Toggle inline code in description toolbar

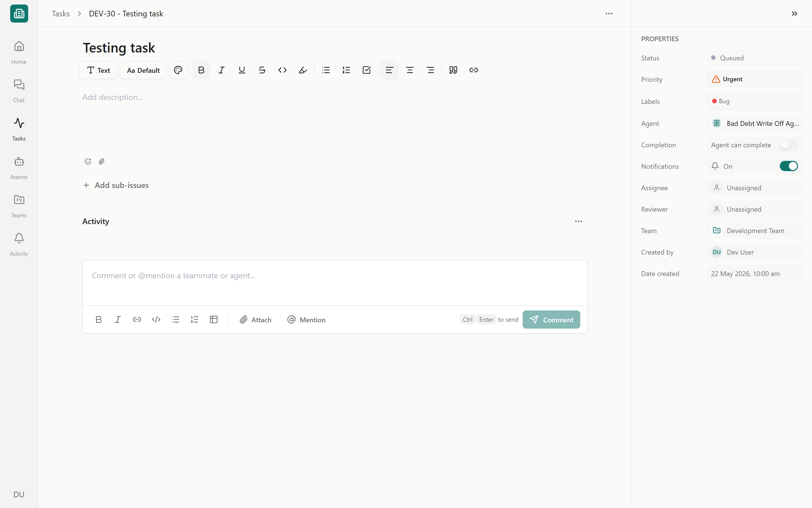coord(283,70)
